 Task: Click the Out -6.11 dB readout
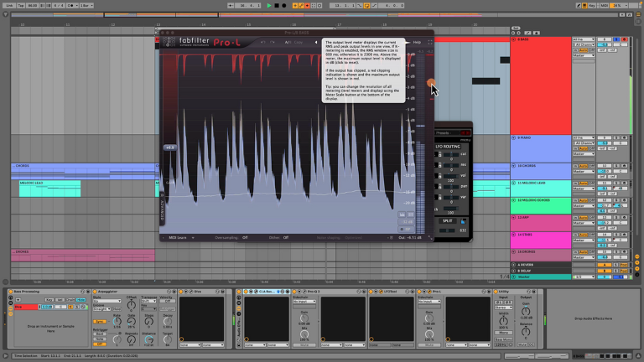coord(410,238)
